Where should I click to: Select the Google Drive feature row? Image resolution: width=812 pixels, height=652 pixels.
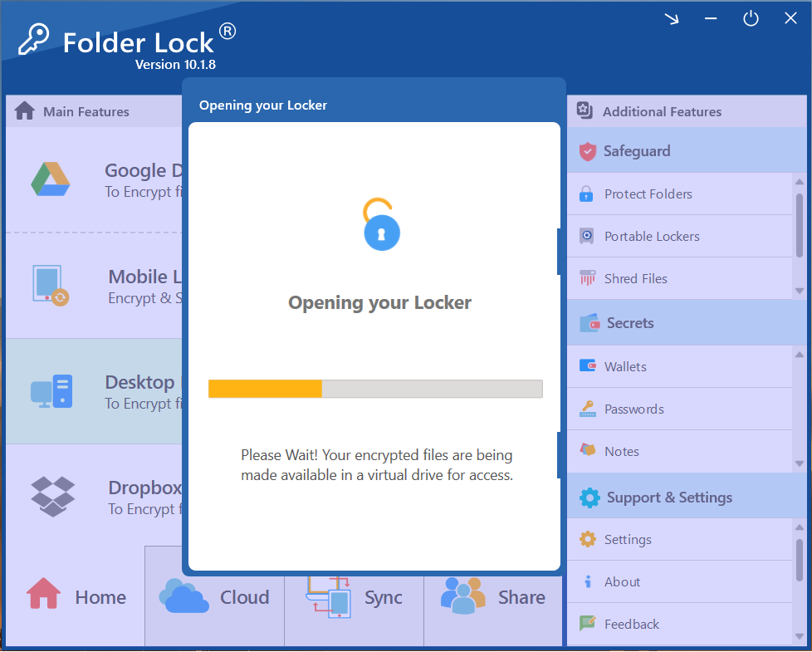[x=94, y=179]
